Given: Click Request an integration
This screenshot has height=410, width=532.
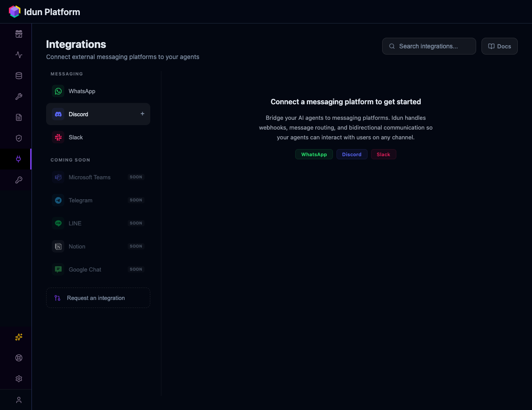Looking at the screenshot, I should click(98, 298).
